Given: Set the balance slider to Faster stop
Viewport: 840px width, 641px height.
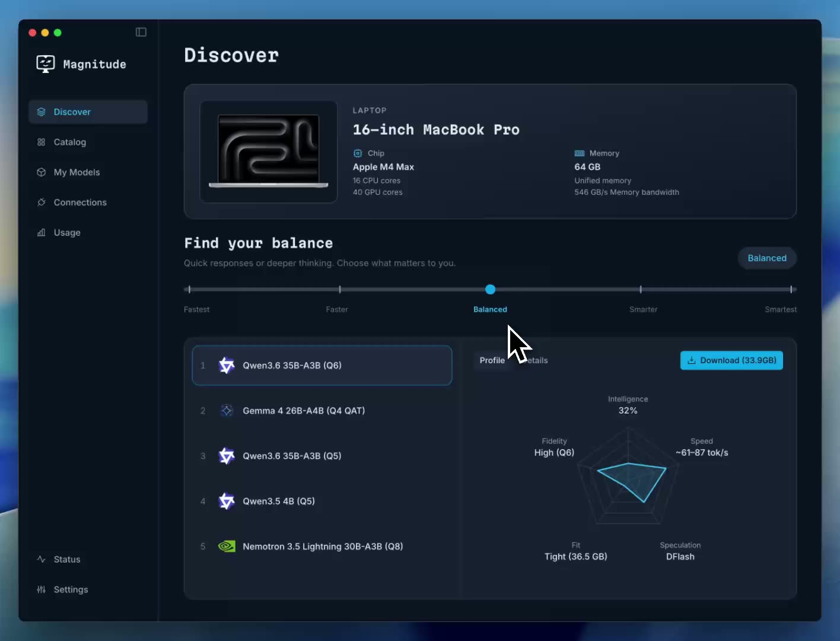Looking at the screenshot, I should (x=340, y=290).
